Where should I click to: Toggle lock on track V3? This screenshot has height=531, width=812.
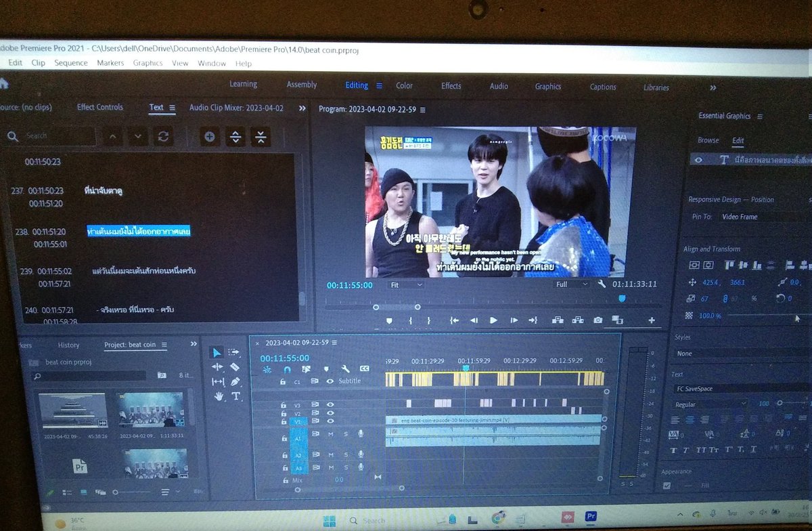tap(285, 405)
